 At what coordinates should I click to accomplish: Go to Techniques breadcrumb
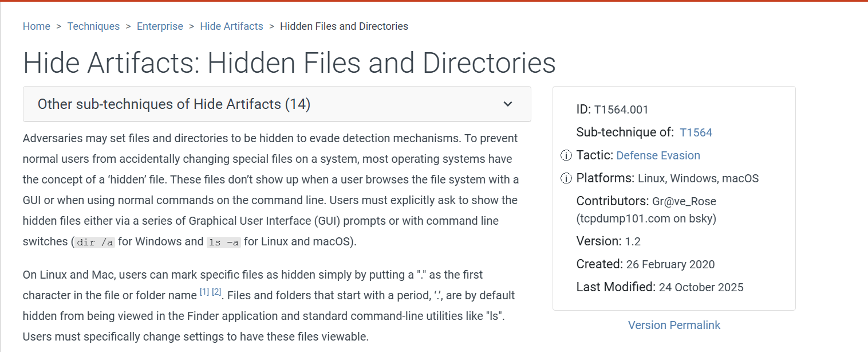93,26
